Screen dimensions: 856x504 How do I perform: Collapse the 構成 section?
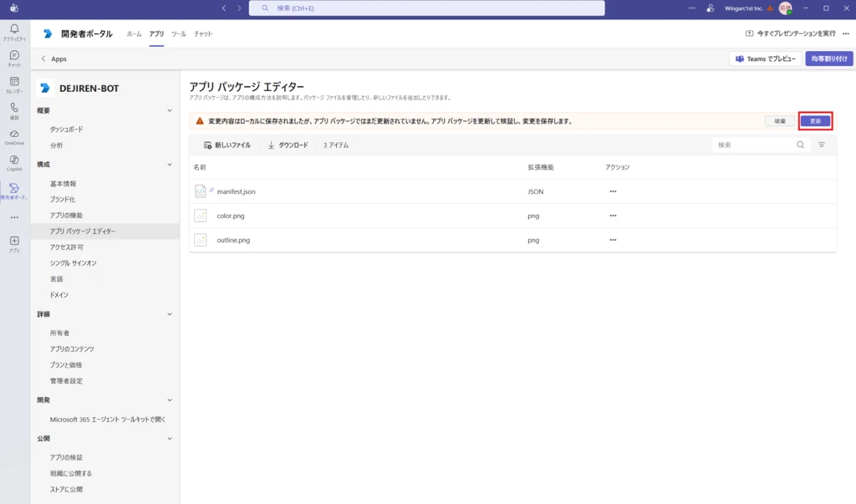(170, 165)
